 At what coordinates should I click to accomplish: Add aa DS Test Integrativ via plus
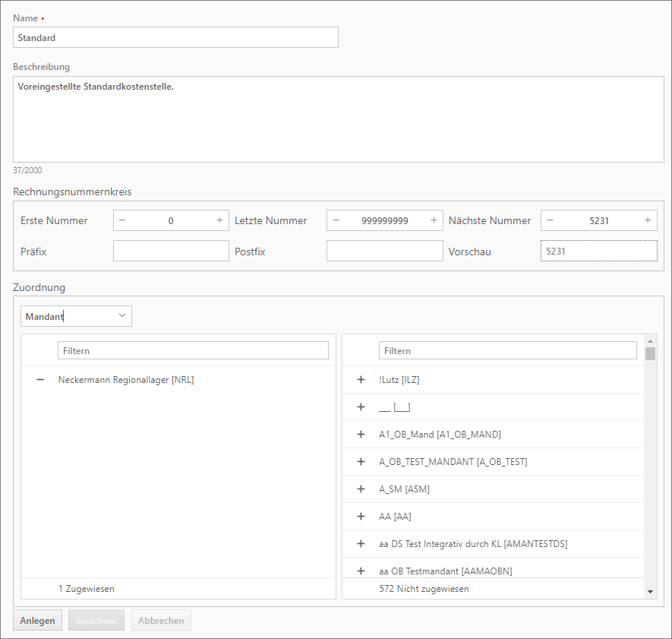[x=361, y=544]
